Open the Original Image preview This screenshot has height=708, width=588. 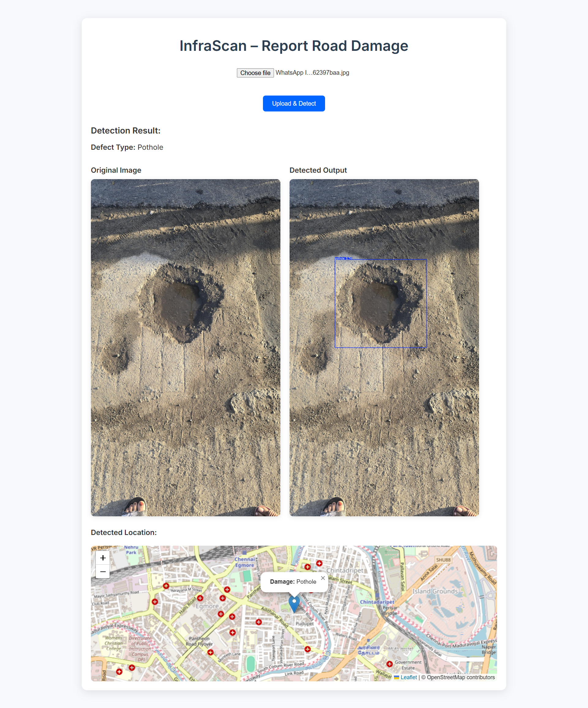pyautogui.click(x=185, y=347)
